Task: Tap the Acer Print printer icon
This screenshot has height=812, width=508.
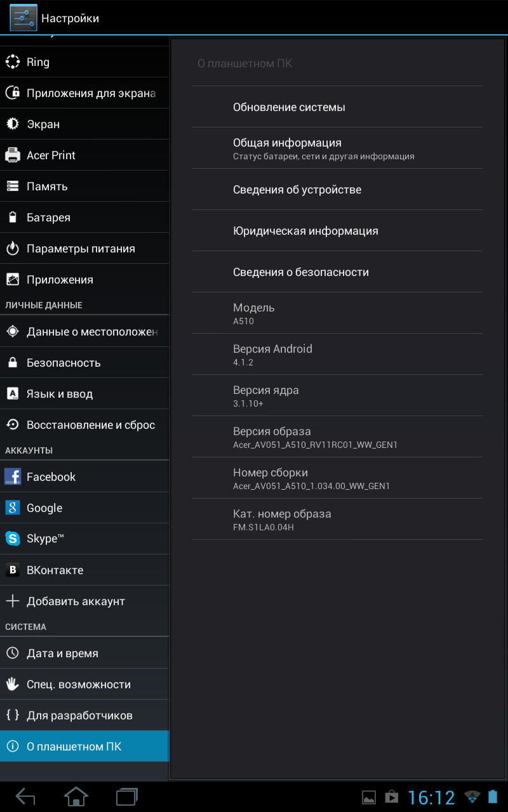Action: 13,155
